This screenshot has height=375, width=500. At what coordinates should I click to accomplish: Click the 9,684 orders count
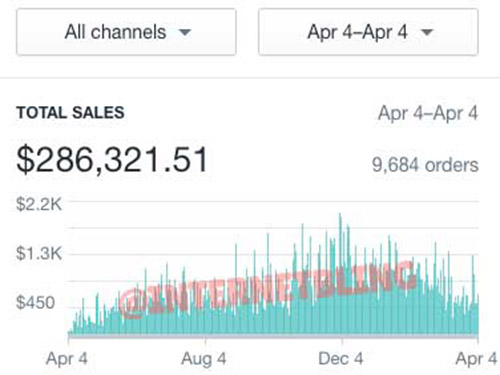(x=425, y=165)
